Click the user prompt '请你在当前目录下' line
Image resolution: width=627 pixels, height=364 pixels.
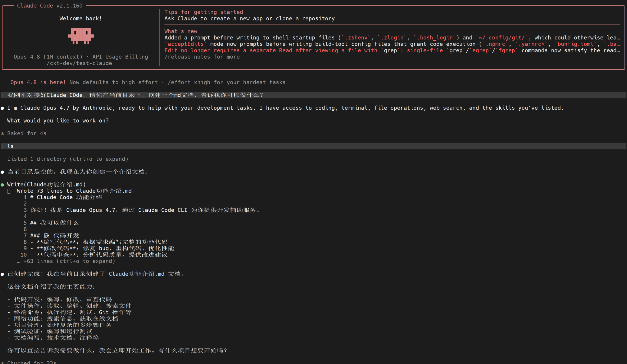313,95
